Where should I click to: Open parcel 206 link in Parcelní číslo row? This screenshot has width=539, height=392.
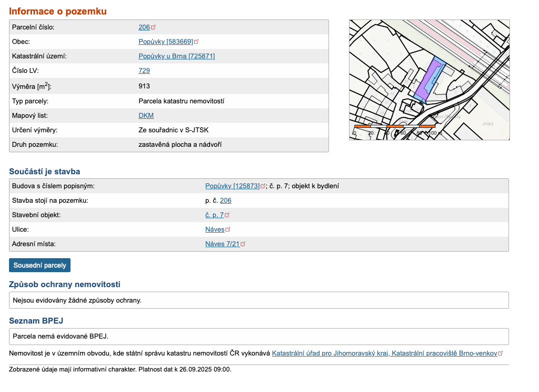144,27
